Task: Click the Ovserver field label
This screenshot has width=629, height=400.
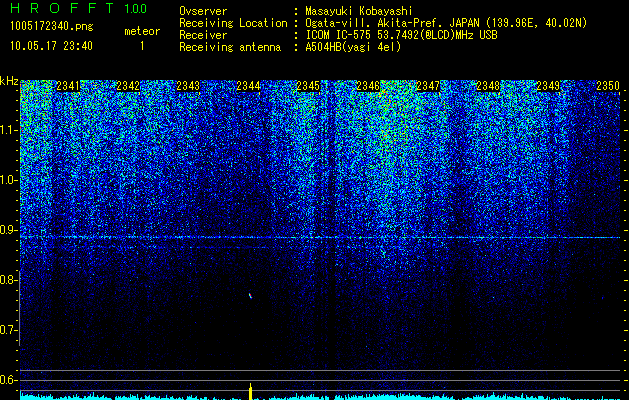Action: [203, 11]
